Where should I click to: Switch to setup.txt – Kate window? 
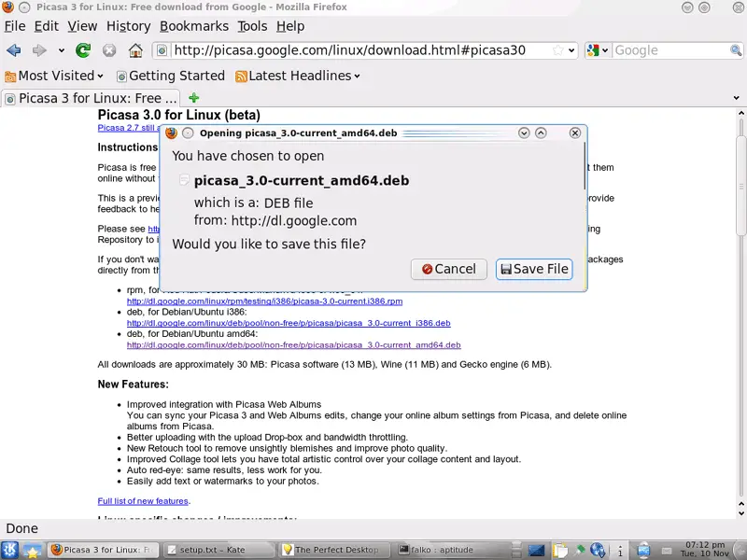218,550
